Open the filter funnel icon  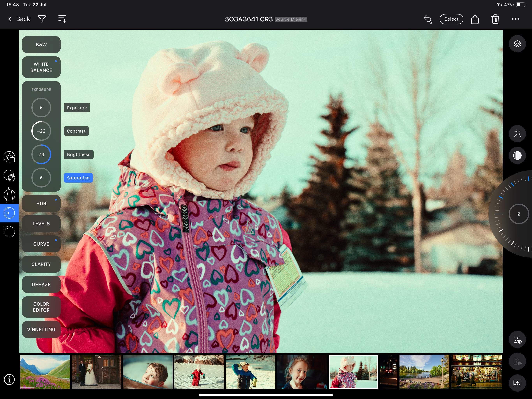[42, 19]
